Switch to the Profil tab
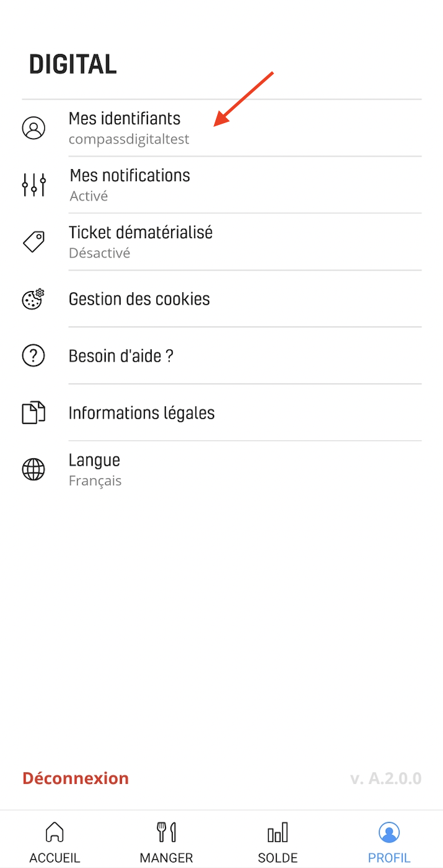Screen dimensions: 443x868 [x=389, y=842]
